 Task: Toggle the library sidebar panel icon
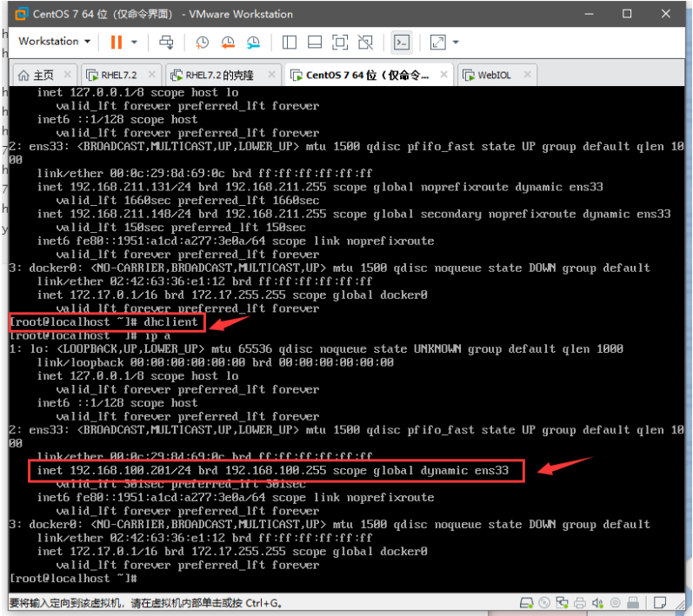[x=290, y=43]
